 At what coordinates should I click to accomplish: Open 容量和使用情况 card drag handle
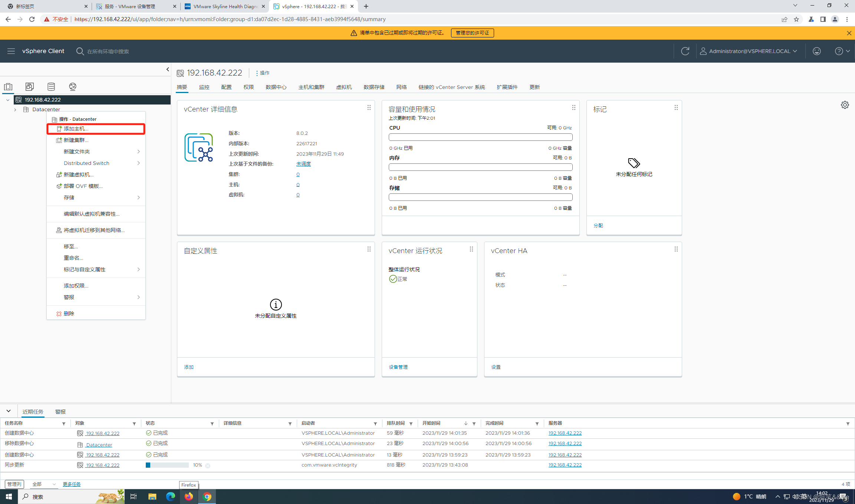573,107
